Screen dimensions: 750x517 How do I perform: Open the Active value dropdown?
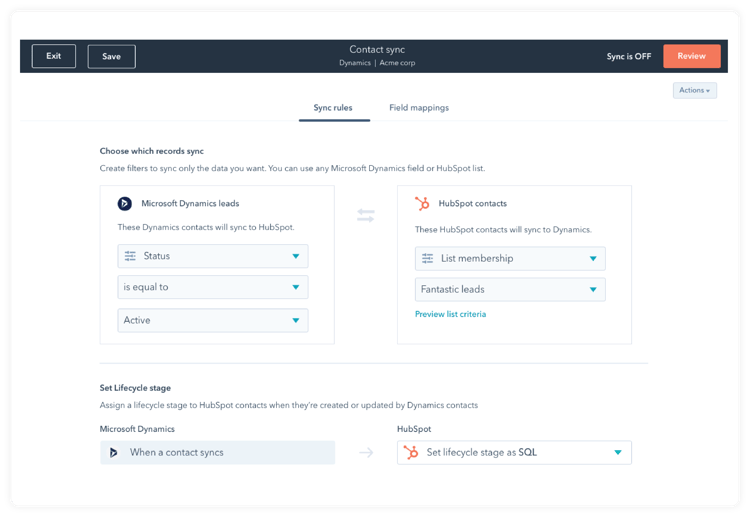click(212, 320)
